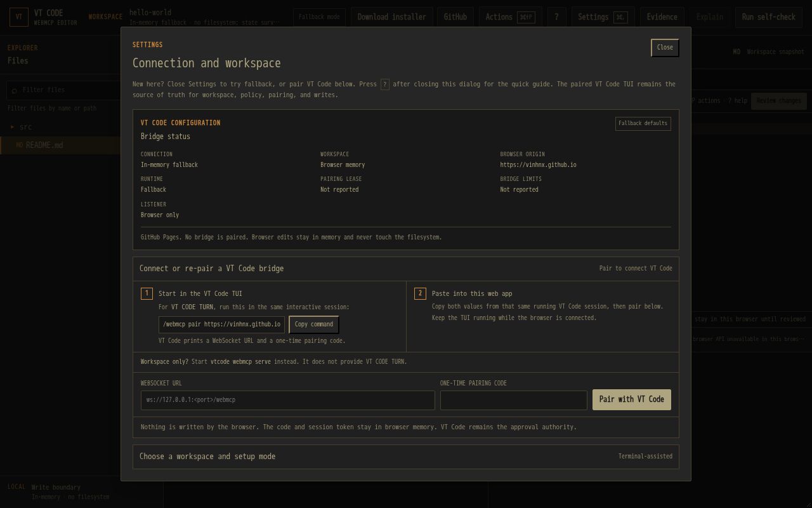The height and width of the screenshot is (508, 812).
Task: Click the VT logo icon in the header
Action: (18, 17)
